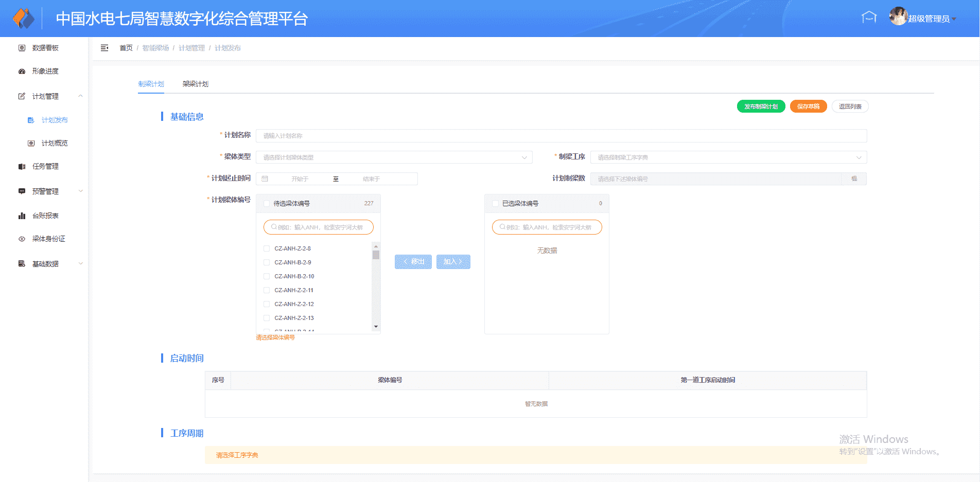Check the CZ-ANH-Z-2-8 checkbox

(x=267, y=248)
